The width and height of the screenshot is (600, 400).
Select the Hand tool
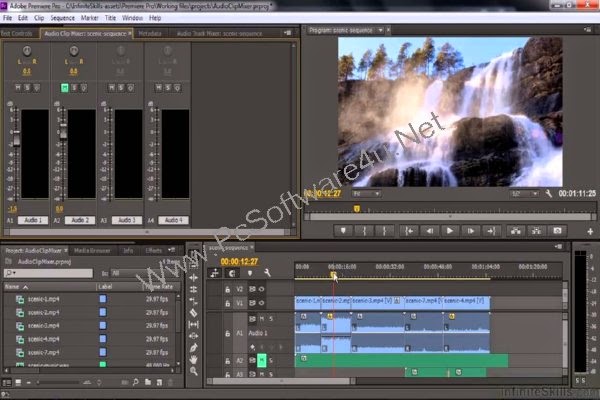(x=194, y=359)
